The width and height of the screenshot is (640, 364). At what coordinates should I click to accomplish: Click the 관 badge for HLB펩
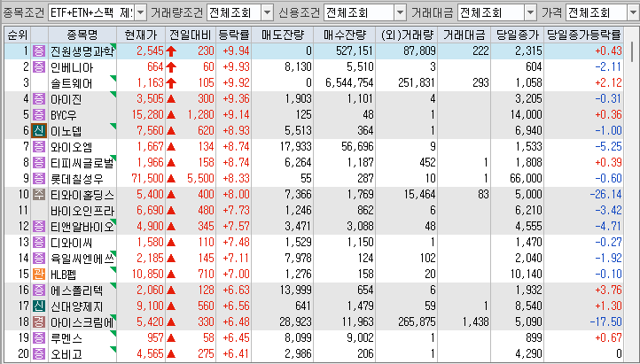tap(39, 274)
